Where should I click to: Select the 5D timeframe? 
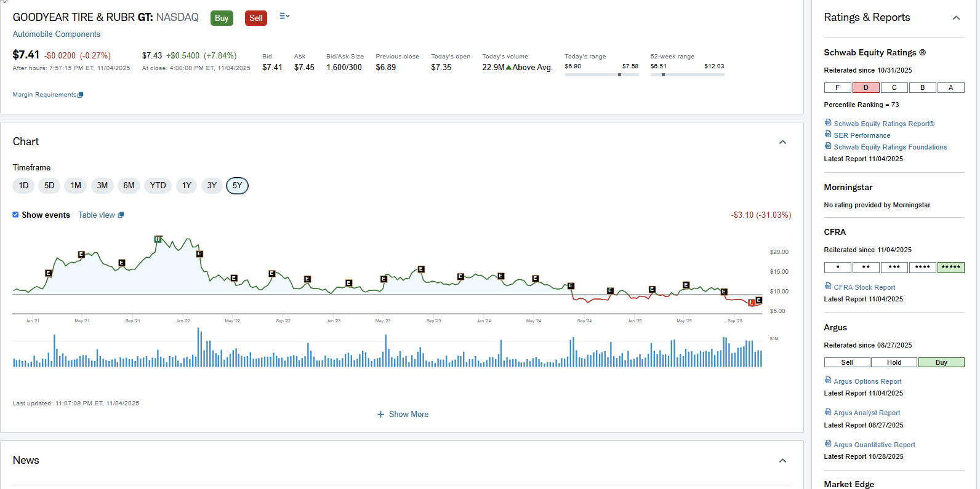tap(49, 186)
